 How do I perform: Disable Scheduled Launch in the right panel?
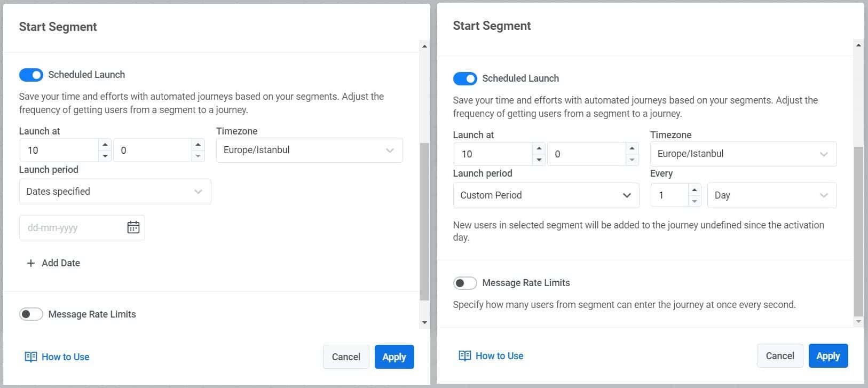[x=465, y=78]
